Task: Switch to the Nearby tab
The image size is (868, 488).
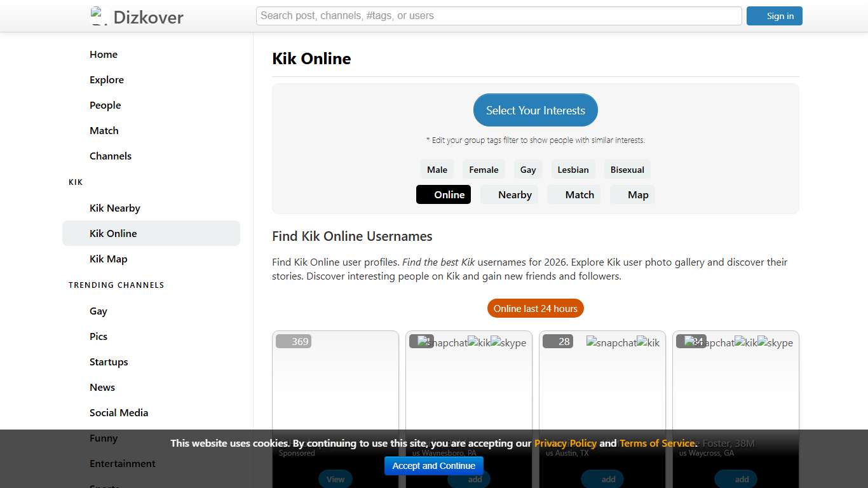Action: coord(515,194)
